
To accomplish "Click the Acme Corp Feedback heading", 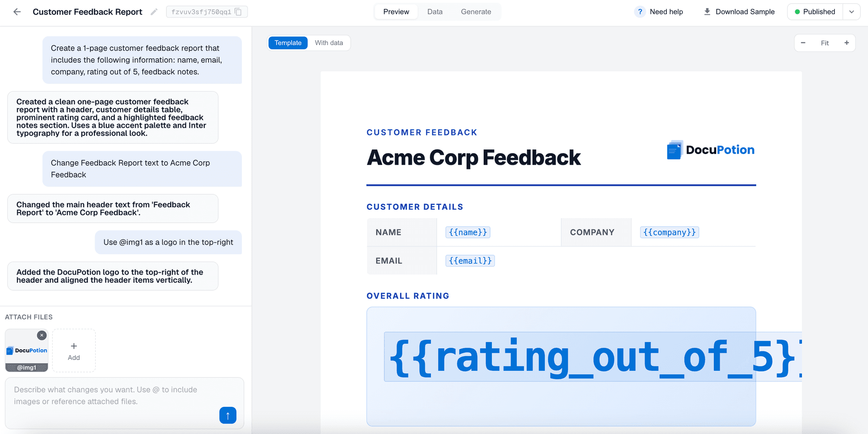I will [x=473, y=158].
